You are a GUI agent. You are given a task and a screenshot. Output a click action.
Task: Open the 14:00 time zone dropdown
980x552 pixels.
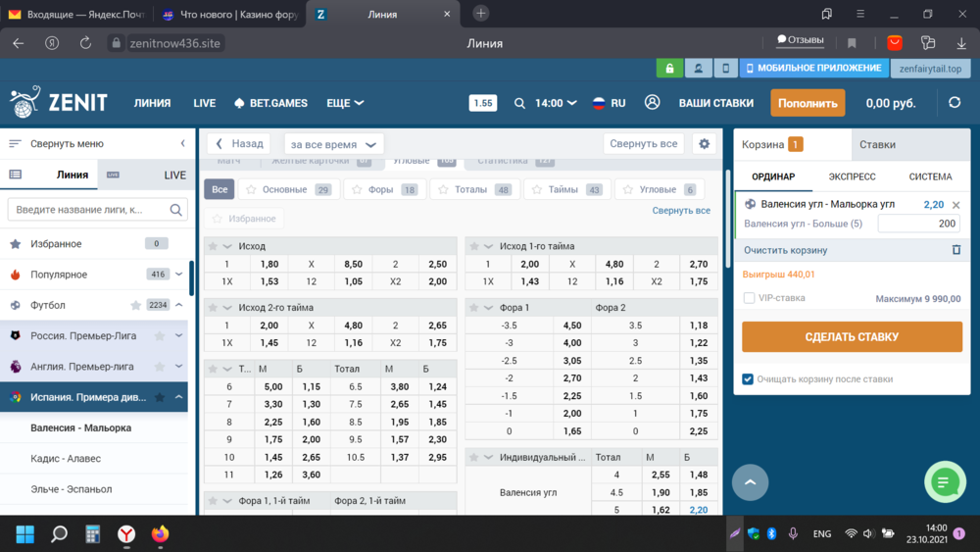click(555, 103)
